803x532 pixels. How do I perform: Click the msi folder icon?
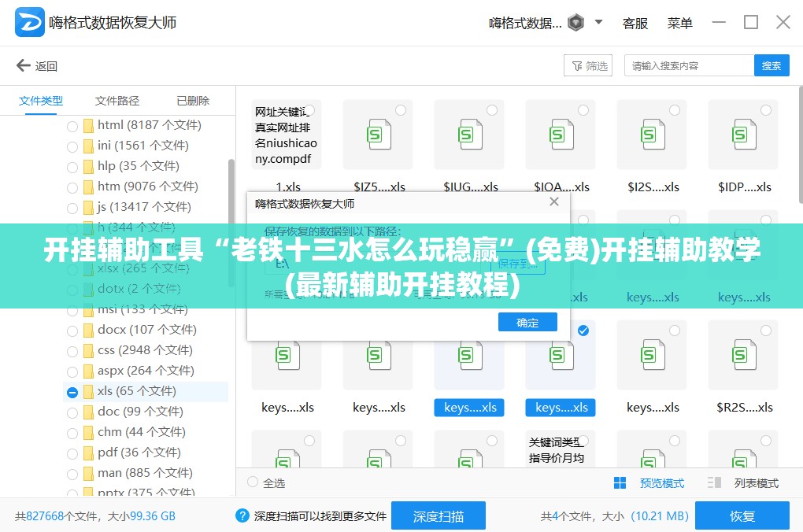[88, 310]
